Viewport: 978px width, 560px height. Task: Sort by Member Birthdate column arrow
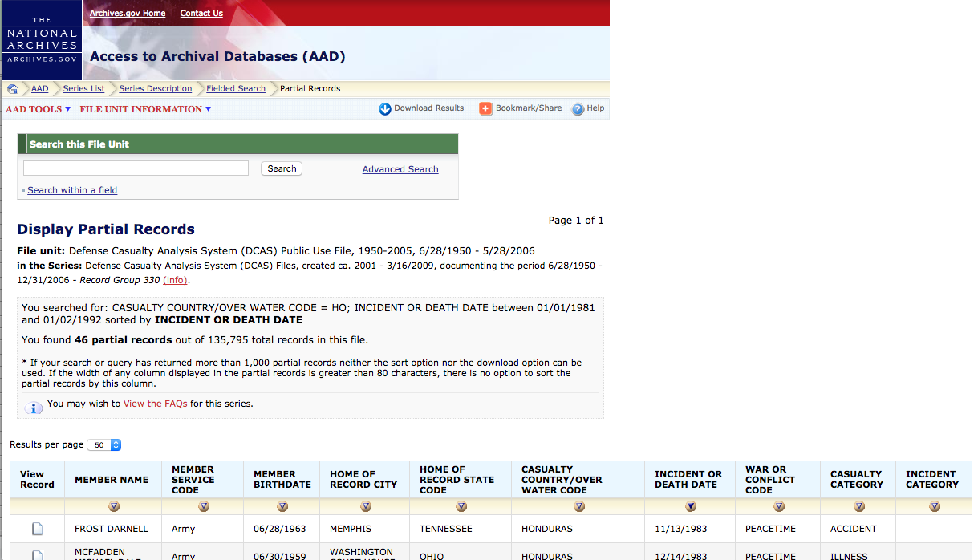pyautogui.click(x=282, y=506)
